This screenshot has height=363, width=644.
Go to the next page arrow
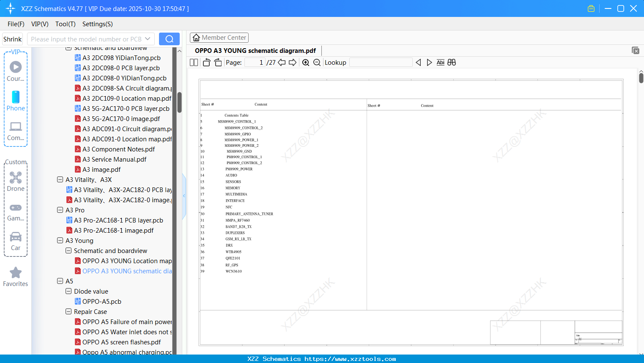coord(293,63)
